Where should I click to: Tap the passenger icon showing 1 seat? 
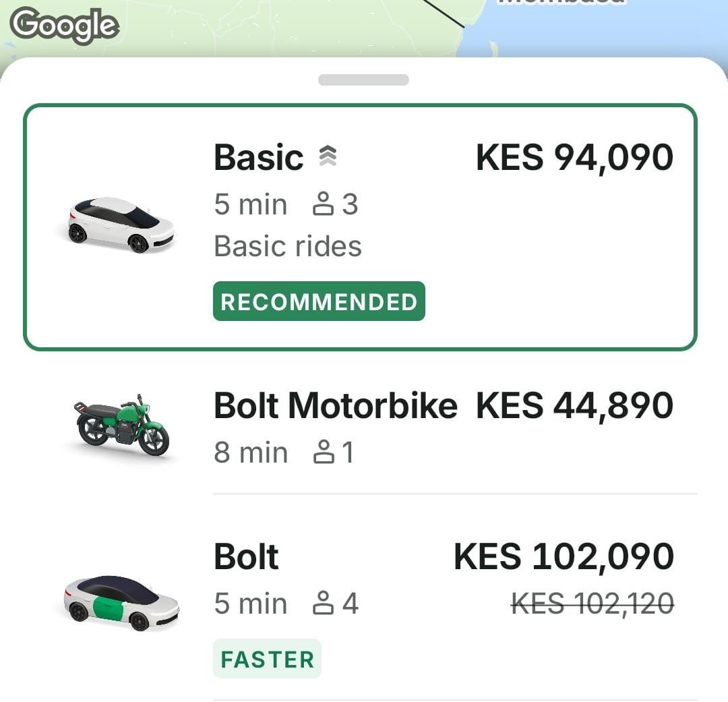pyautogui.click(x=324, y=452)
